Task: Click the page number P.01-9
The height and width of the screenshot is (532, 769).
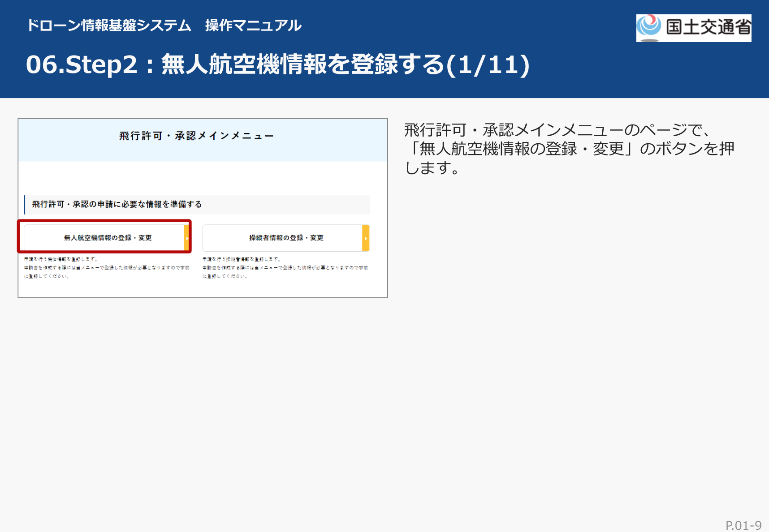Action: (743, 525)
